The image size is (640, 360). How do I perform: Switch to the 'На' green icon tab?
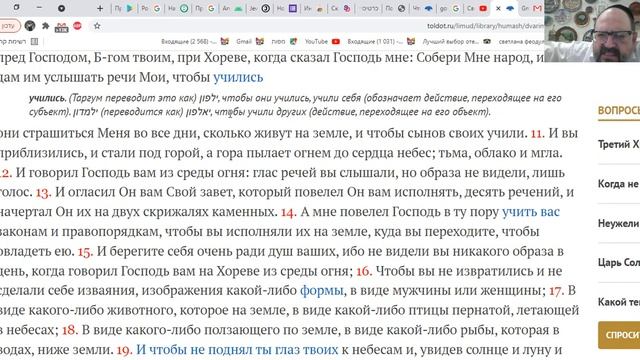pyautogui.click(x=178, y=8)
